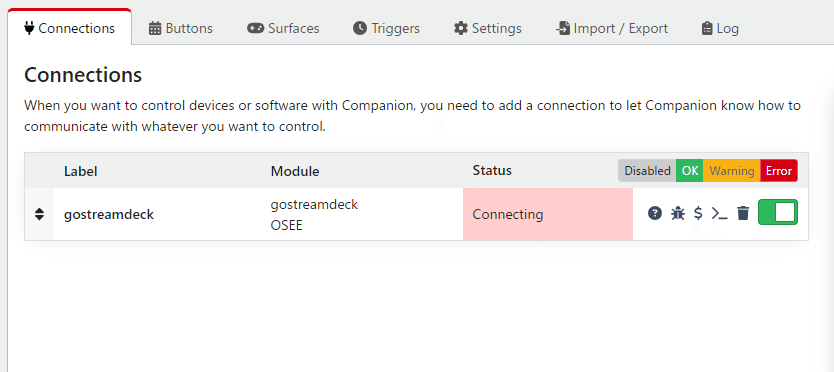
Task: Click the clock icon on the Triggers tab
Action: (x=360, y=28)
